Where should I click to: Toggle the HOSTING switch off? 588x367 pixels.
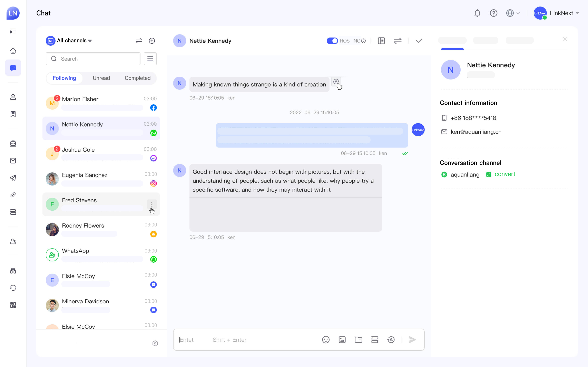[332, 41]
